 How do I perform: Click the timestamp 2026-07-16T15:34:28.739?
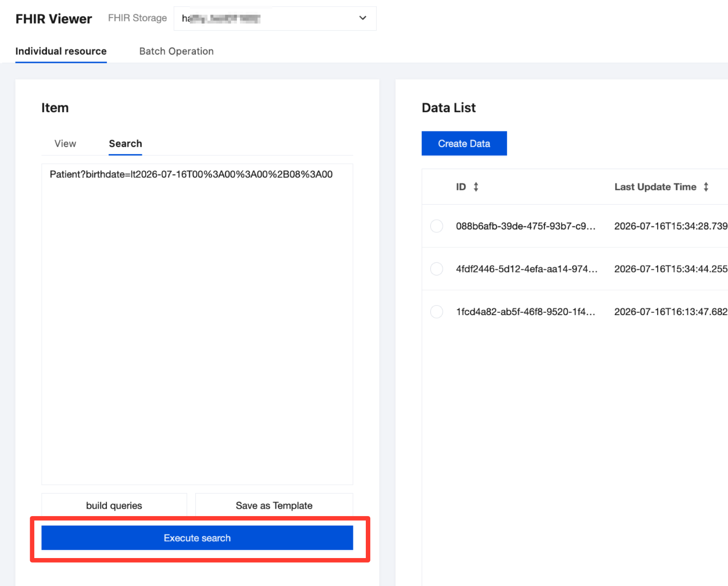(671, 226)
